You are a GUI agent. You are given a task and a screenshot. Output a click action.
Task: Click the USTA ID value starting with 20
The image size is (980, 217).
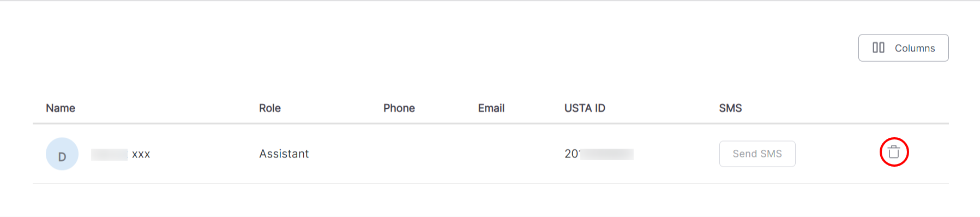(x=599, y=154)
